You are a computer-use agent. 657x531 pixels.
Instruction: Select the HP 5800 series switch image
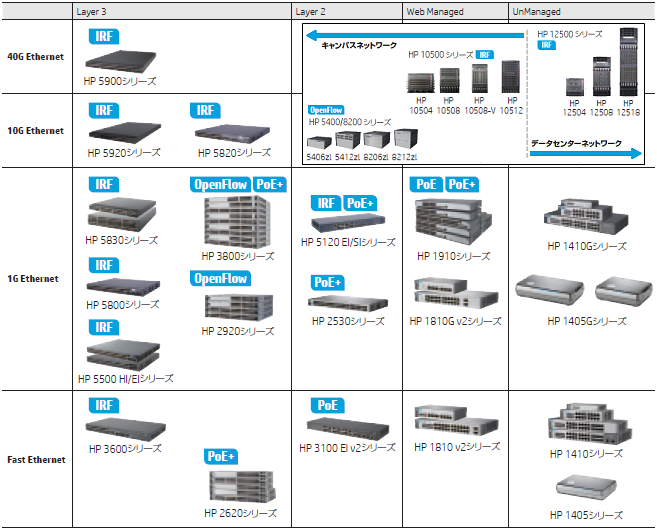click(123, 287)
